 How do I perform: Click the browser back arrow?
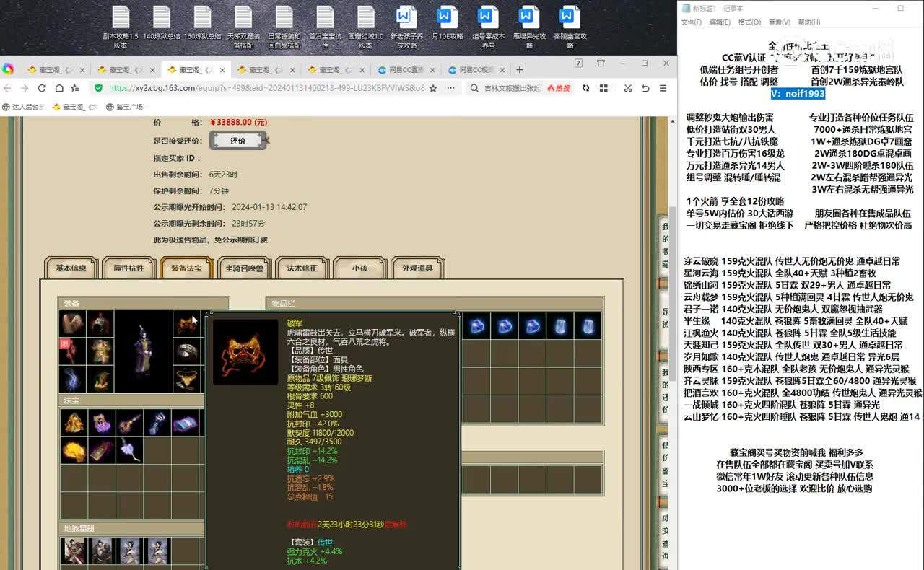click(8, 88)
